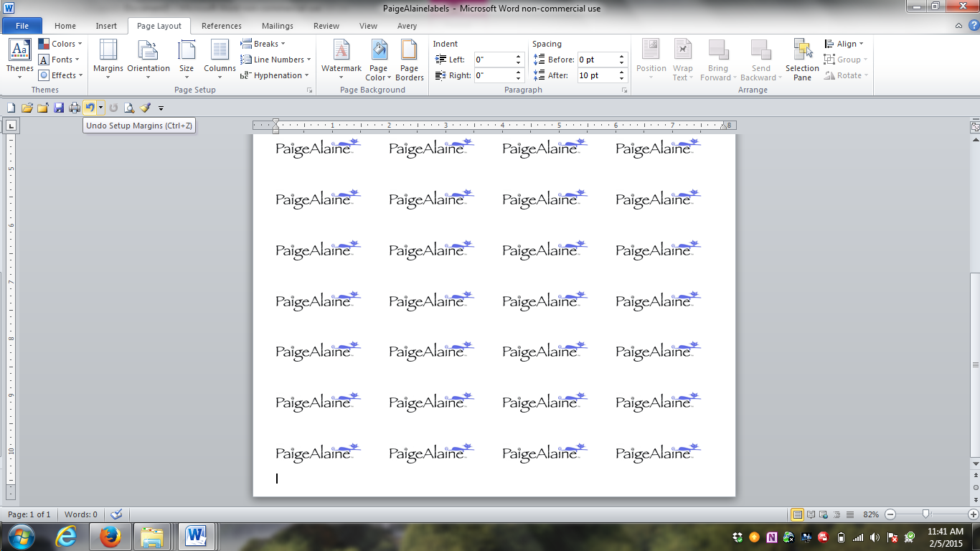Toggle the ruler view button
The width and height of the screenshot is (980, 551).
coord(975,126)
